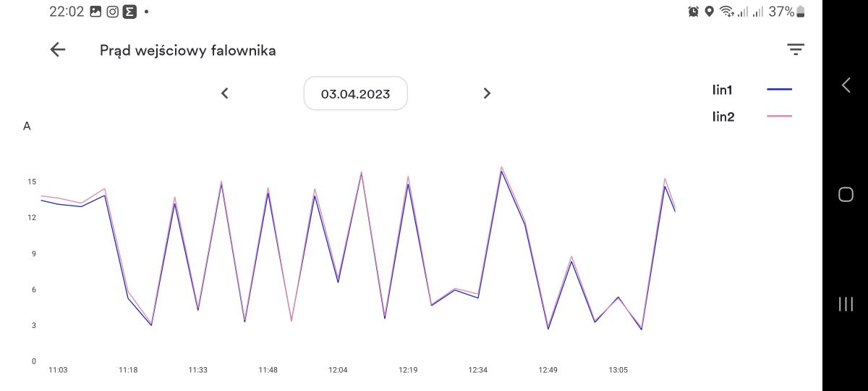Open the date picker 03.04.2023

coord(356,93)
